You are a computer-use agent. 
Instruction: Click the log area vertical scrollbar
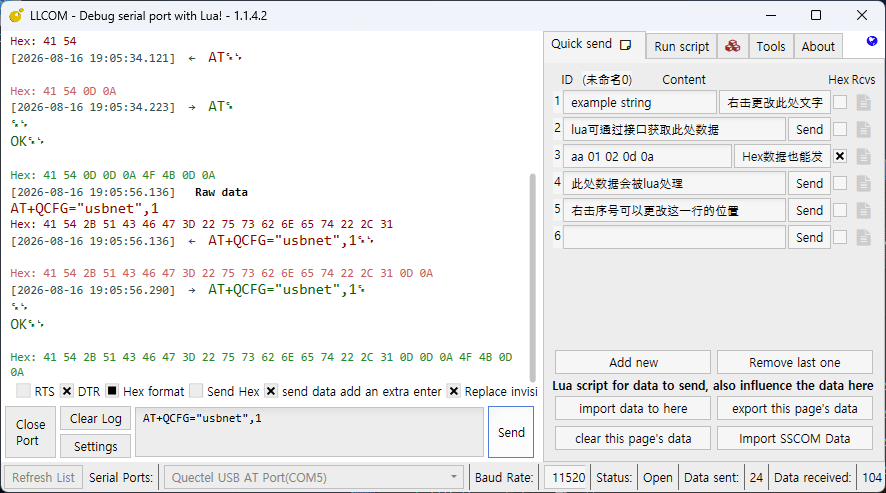pyautogui.click(x=532, y=277)
